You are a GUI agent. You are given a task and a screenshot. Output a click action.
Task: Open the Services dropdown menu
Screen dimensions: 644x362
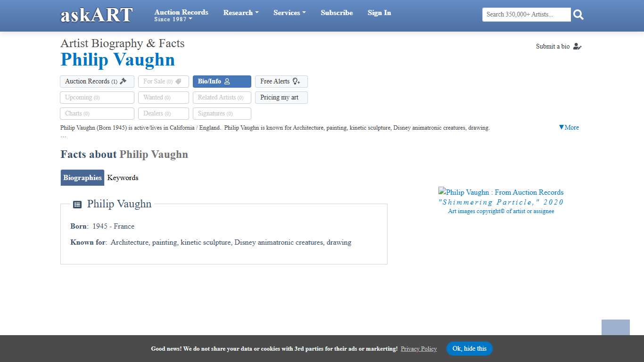point(289,13)
